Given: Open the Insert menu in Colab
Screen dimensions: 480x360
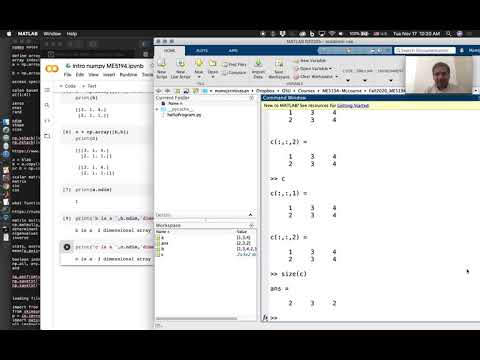Looking at the screenshot, I should (x=109, y=75).
